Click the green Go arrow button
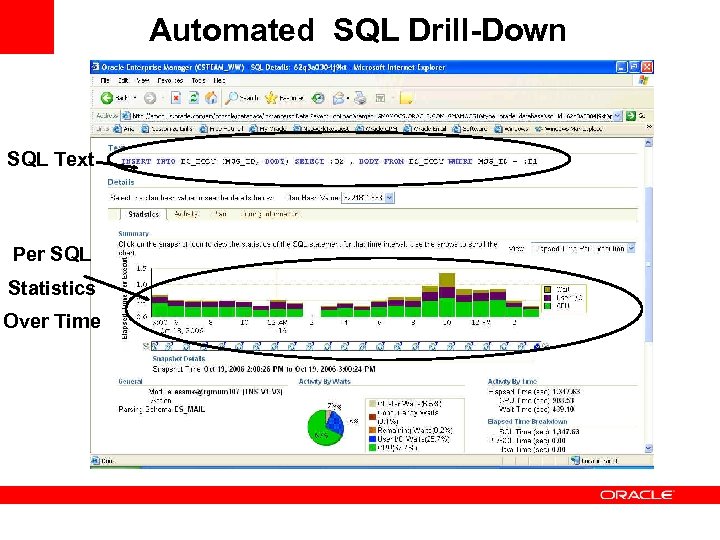The height and width of the screenshot is (540, 720). point(630,116)
